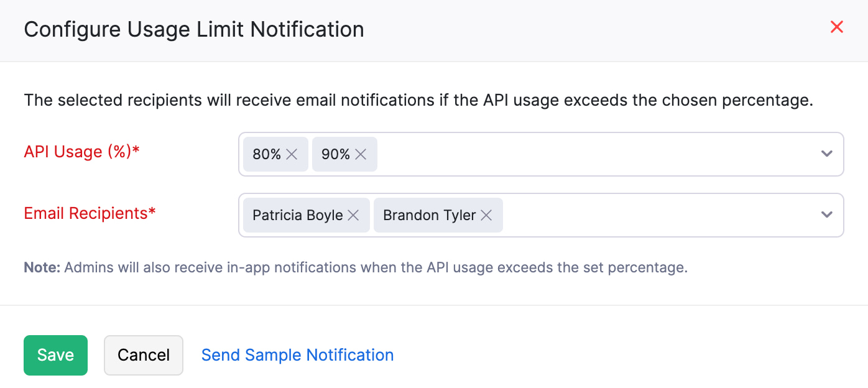Click the Configure Usage Limit Notification title
The height and width of the screenshot is (388, 868).
coord(194,29)
